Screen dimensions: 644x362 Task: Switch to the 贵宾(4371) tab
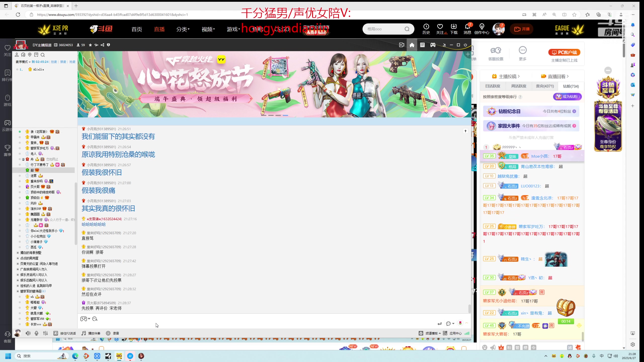tap(545, 86)
